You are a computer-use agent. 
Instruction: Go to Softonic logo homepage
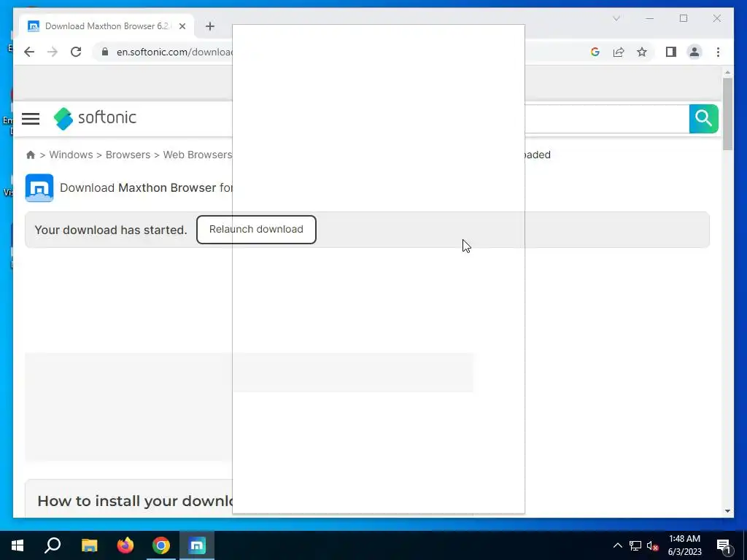[x=95, y=118]
